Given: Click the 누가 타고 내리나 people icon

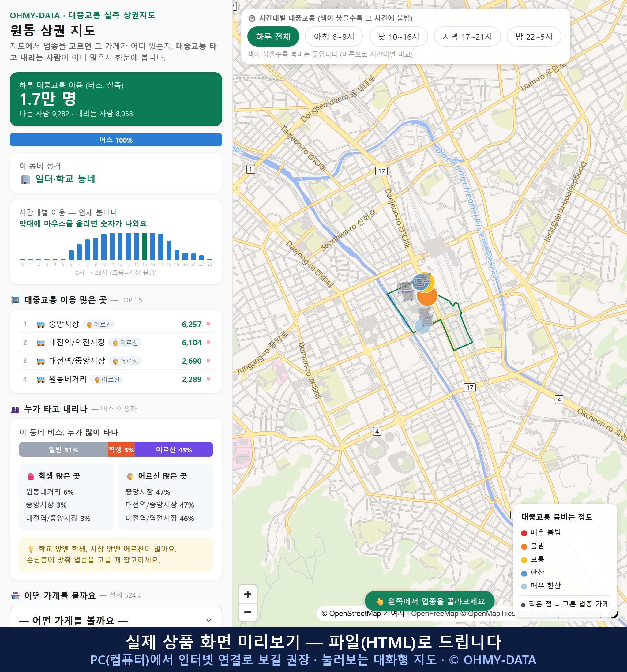Looking at the screenshot, I should [x=15, y=409].
